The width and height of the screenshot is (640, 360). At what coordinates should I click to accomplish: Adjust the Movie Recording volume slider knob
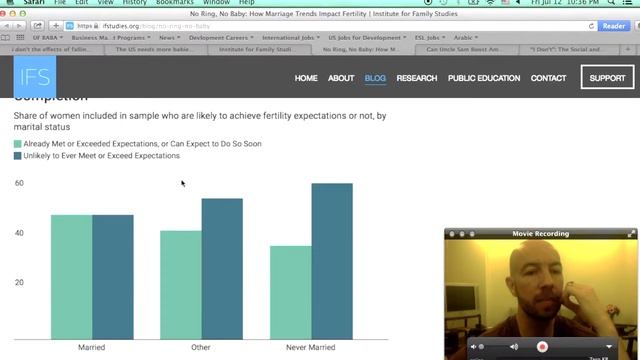click(481, 347)
